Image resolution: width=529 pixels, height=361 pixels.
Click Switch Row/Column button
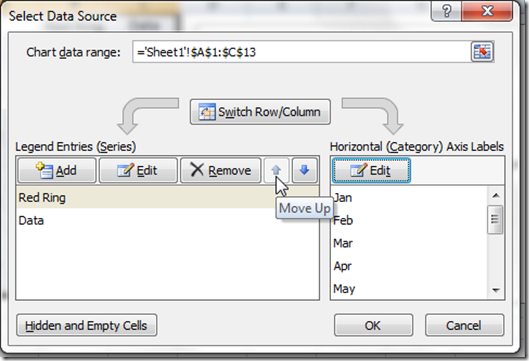[x=260, y=112]
